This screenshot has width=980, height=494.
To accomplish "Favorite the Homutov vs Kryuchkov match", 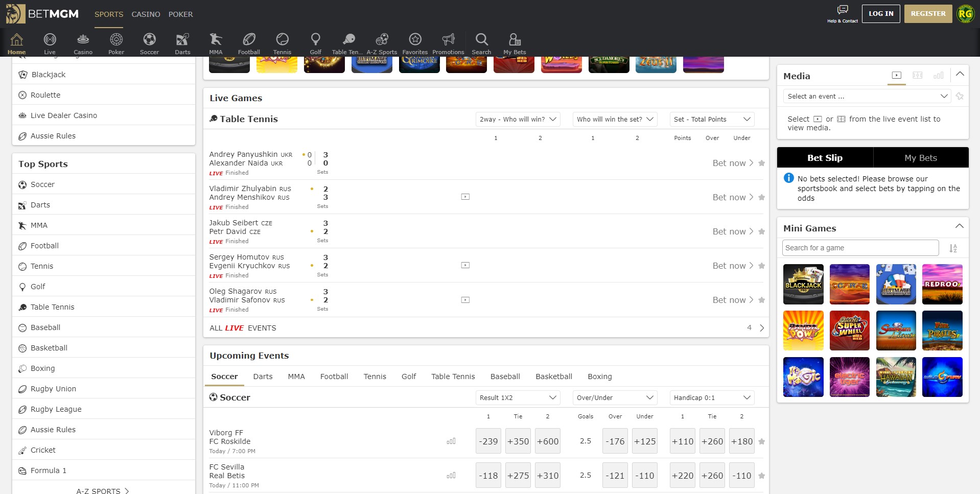I will coord(761,266).
